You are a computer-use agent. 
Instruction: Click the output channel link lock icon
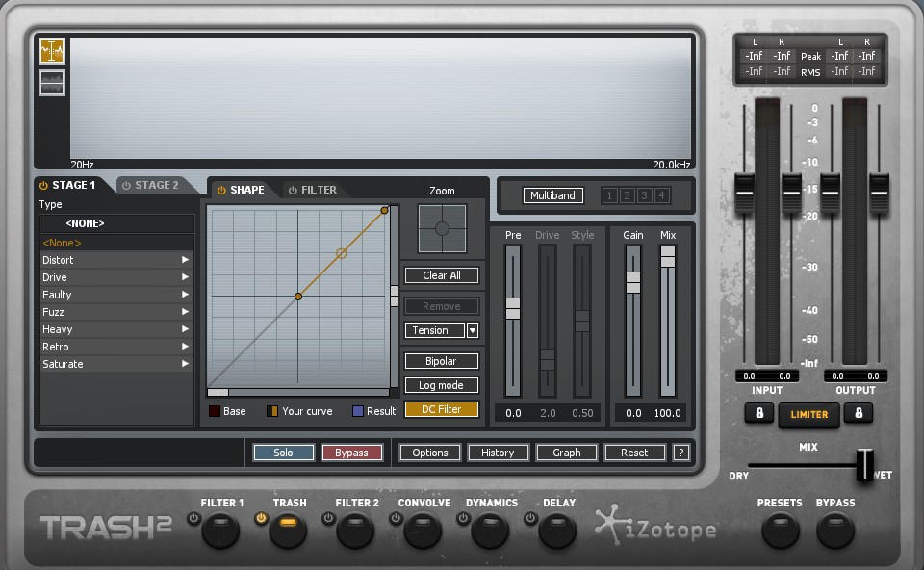859,413
